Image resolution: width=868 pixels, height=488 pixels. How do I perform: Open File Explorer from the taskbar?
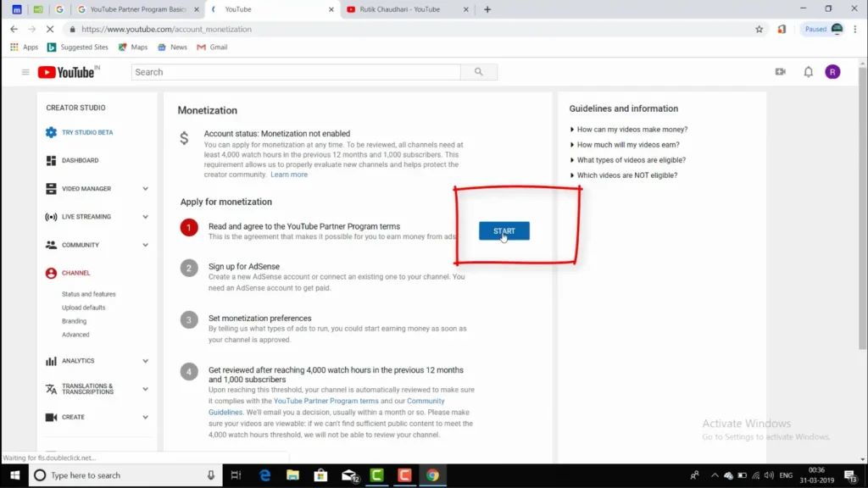click(x=292, y=475)
